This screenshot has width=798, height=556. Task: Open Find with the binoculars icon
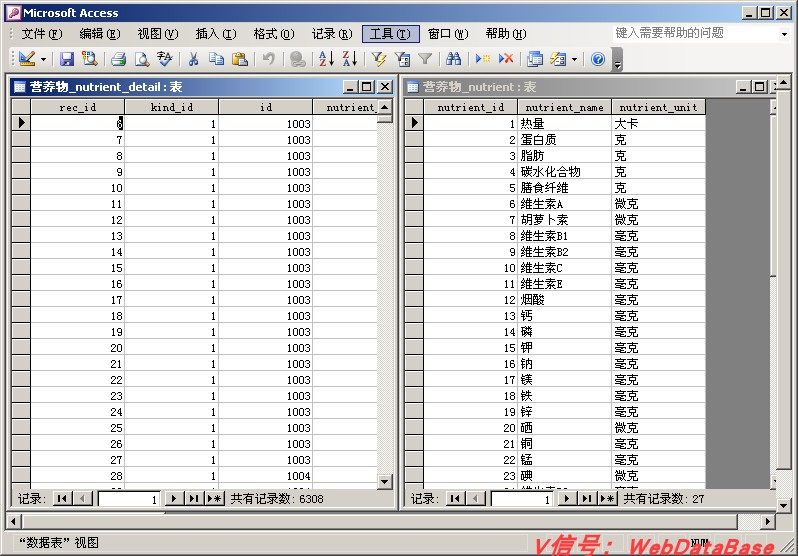pyautogui.click(x=453, y=59)
